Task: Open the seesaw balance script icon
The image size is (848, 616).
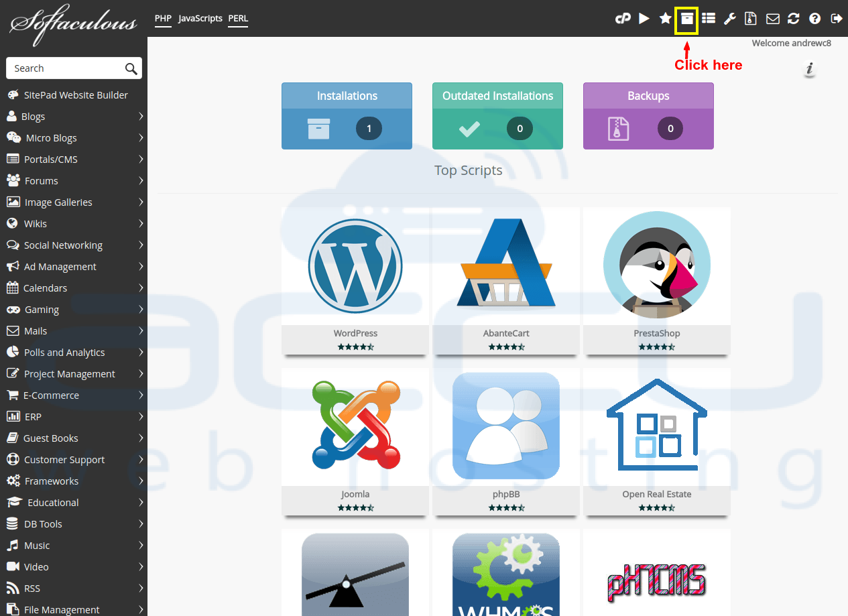Action: click(355, 574)
